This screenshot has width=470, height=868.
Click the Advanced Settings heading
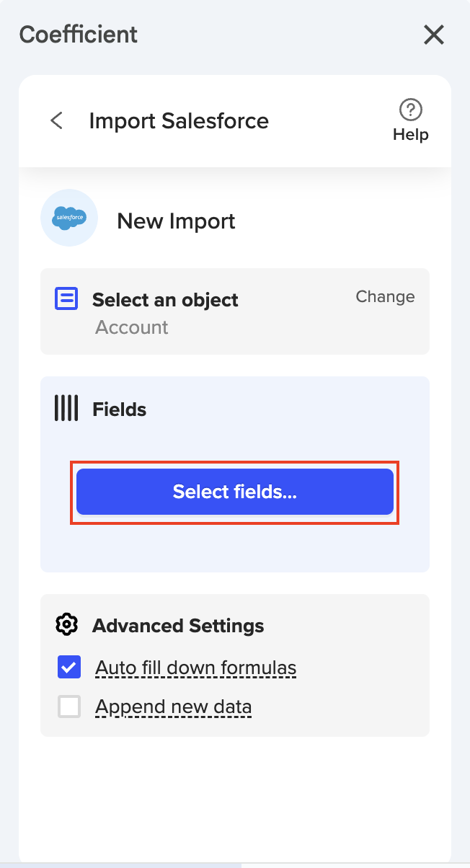tap(178, 625)
